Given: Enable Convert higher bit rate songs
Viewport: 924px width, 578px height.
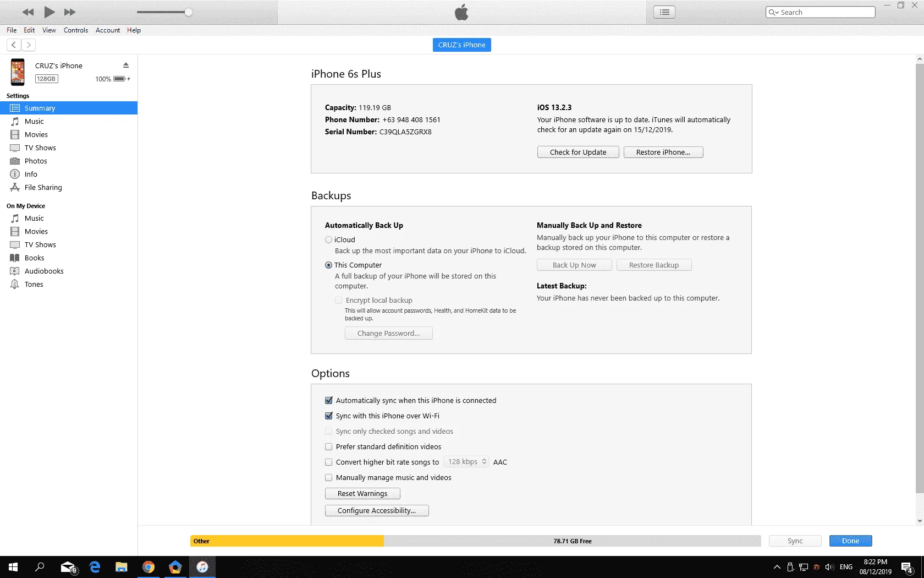Looking at the screenshot, I should (x=329, y=462).
